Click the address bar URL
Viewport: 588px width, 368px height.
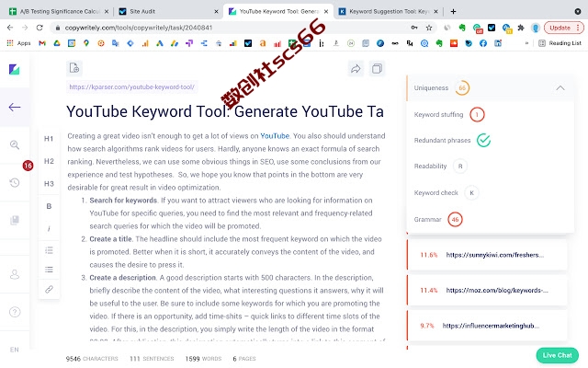click(x=139, y=28)
